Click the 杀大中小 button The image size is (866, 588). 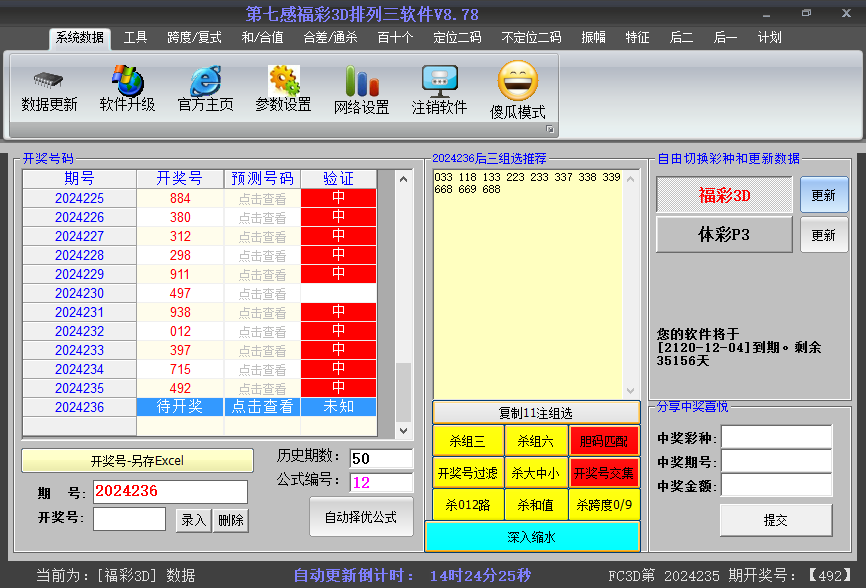point(536,473)
